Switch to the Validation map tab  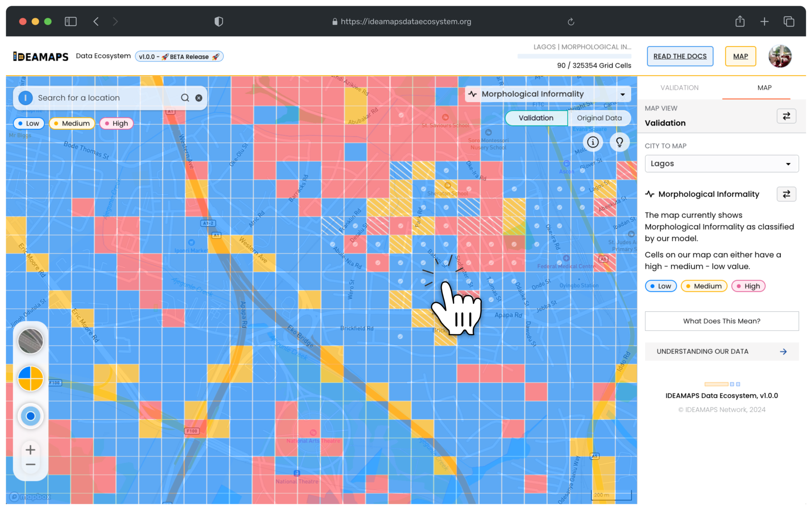pos(678,87)
